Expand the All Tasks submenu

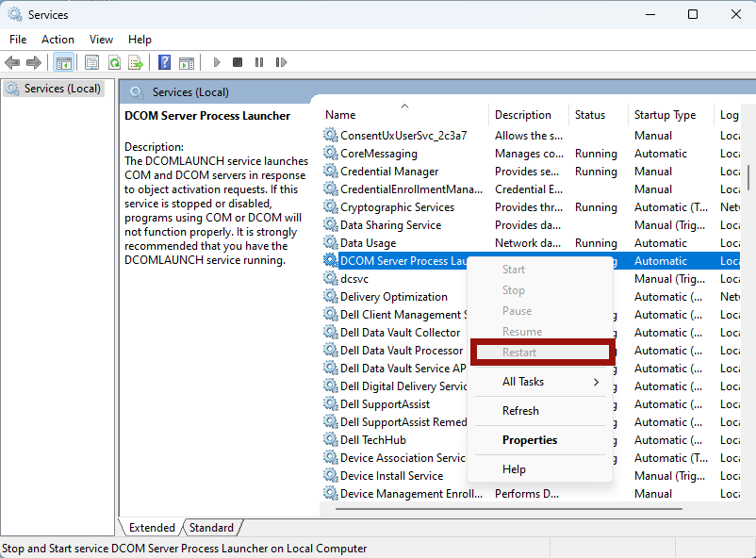[528, 382]
